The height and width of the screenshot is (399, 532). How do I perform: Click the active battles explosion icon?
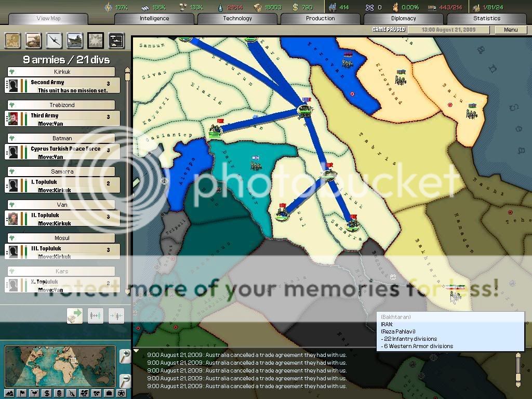(x=96, y=40)
